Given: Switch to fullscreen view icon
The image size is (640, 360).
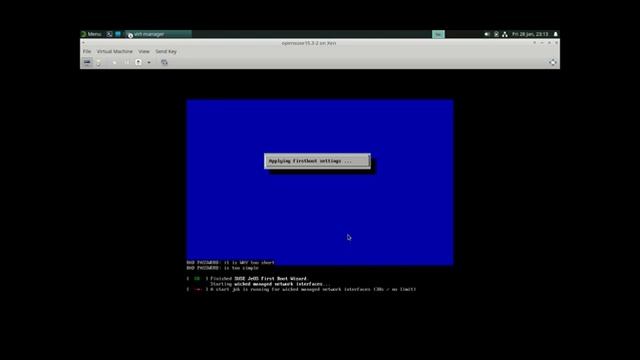Looking at the screenshot, I should pyautogui.click(x=553, y=62).
